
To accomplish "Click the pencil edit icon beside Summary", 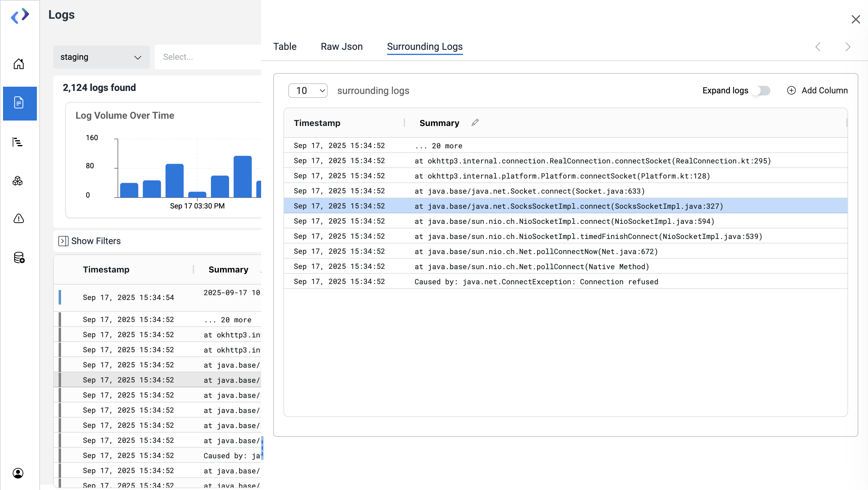I will tap(475, 123).
